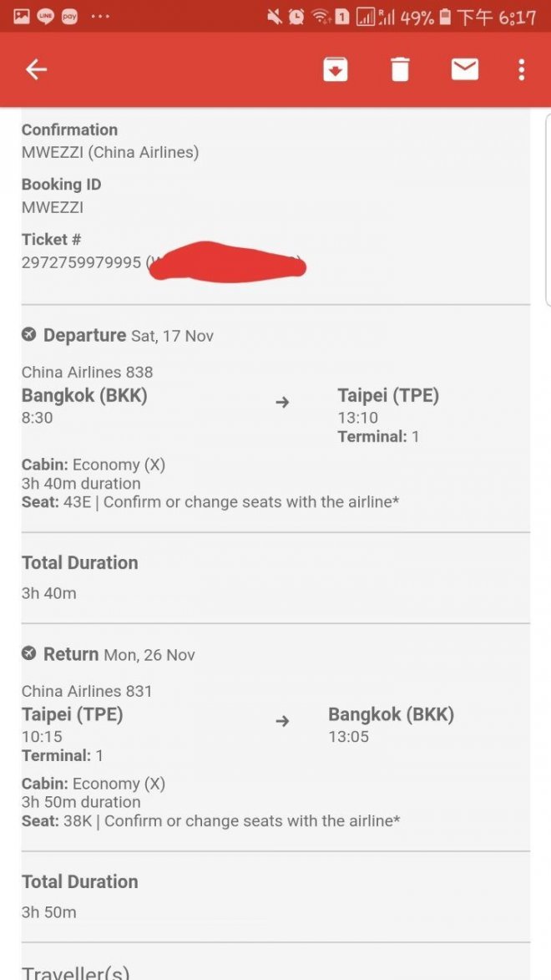Tap the seat 43E confirm or change text
The width and height of the screenshot is (551, 980).
point(210,502)
